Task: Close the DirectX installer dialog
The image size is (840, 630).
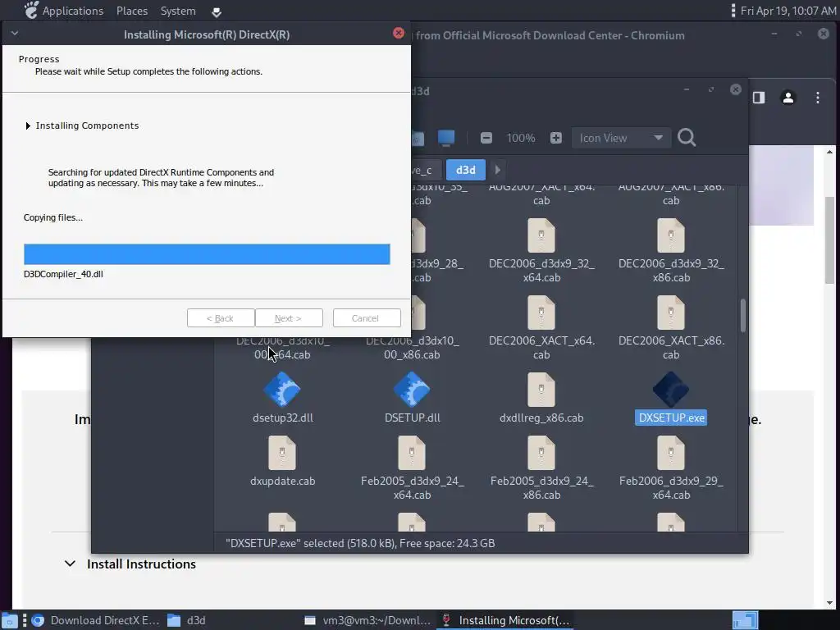Action: pos(398,33)
